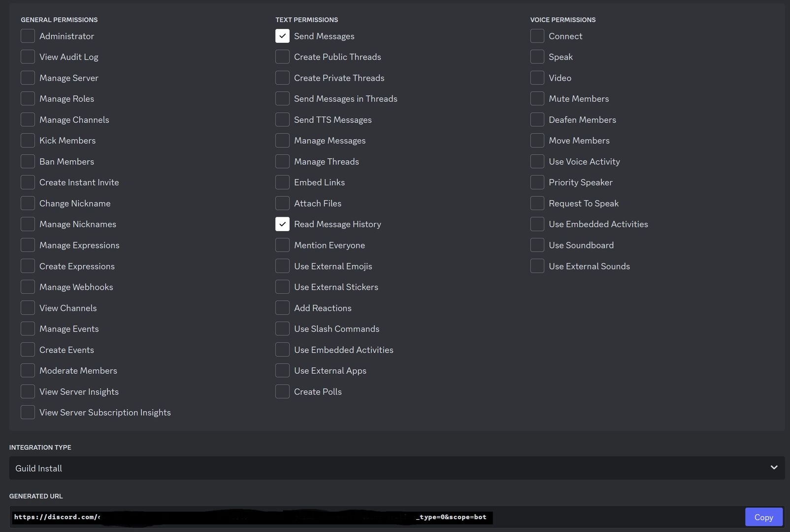
Task: Check the Manage Roles checkbox
Action: (x=28, y=99)
